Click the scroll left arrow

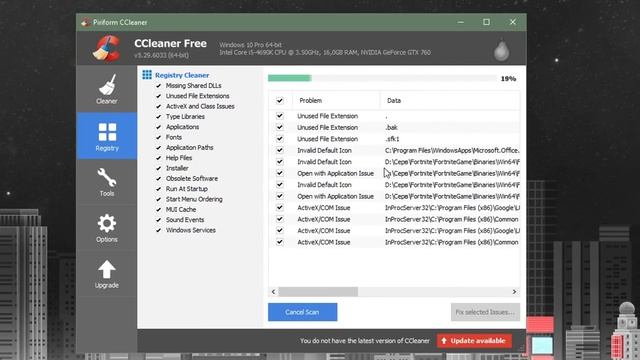point(273,291)
